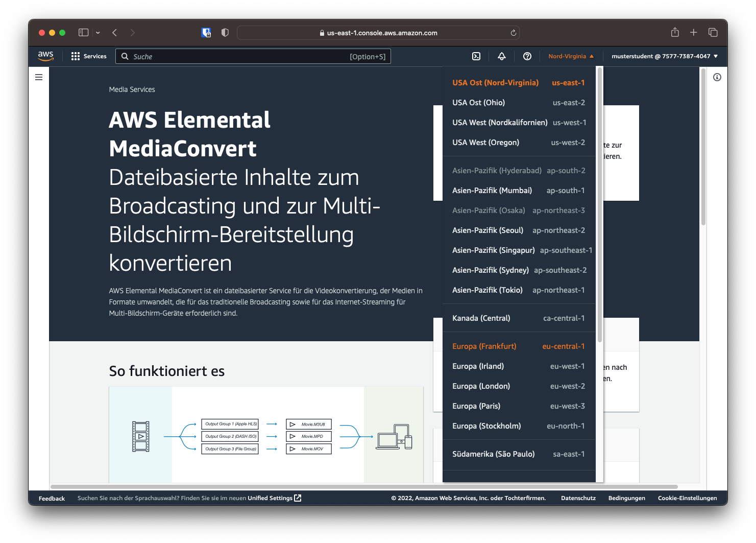
Task: Select Asien-Pazifik (Osaka) region
Action: pos(519,210)
